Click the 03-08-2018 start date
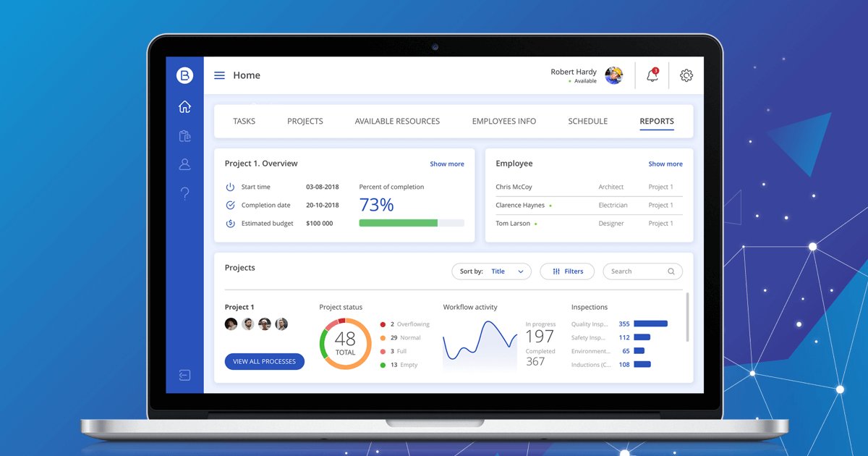This screenshot has width=868, height=456. tap(322, 187)
